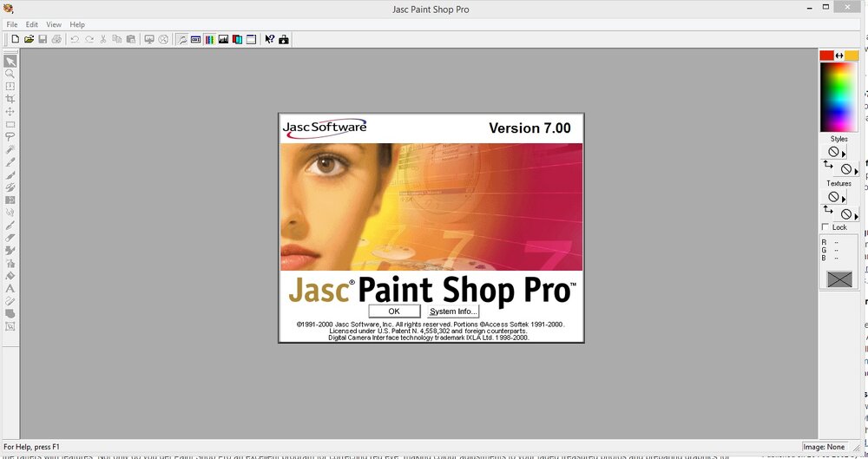Select the Arrow tool
868x459 pixels.
tap(10, 61)
